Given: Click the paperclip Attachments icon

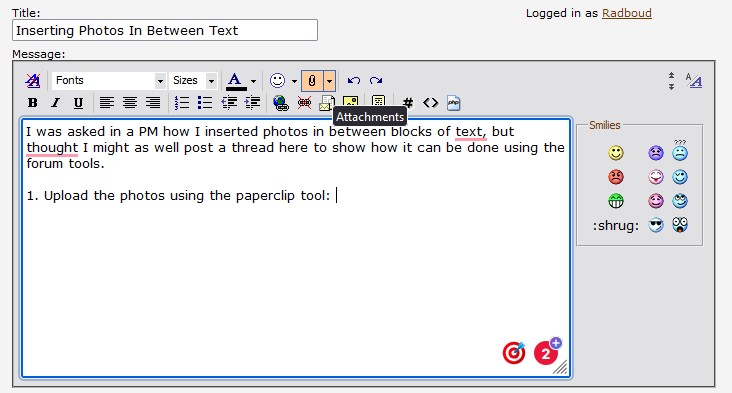Looking at the screenshot, I should tap(312, 81).
